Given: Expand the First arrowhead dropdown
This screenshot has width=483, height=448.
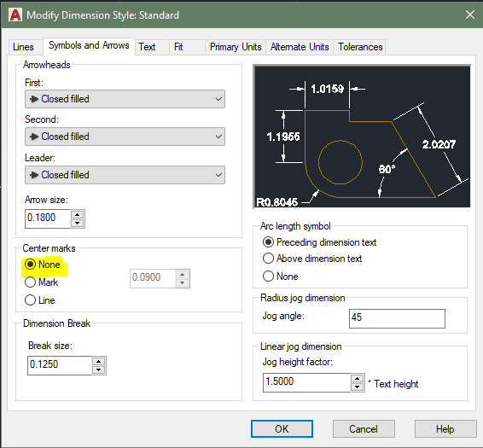Looking at the screenshot, I should 125,99.
